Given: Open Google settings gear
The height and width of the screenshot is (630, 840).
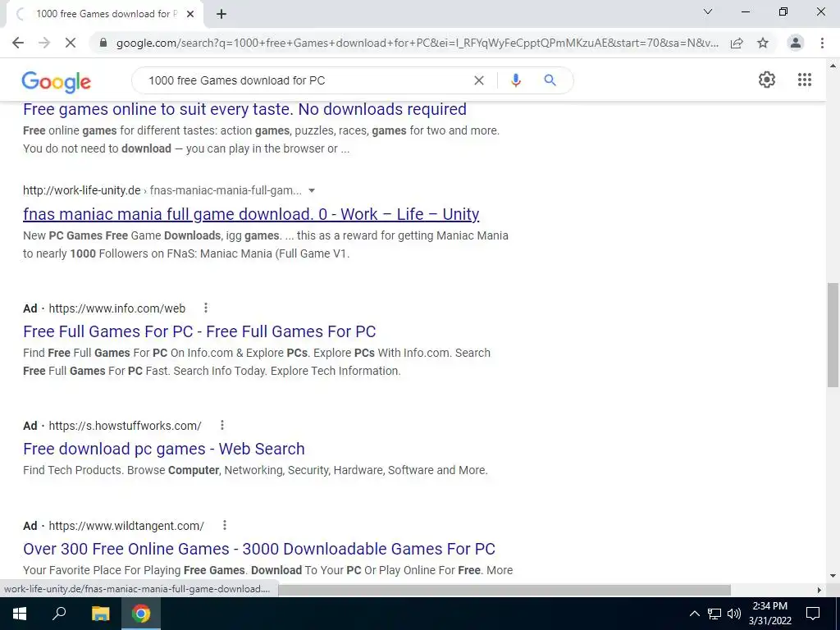Looking at the screenshot, I should [x=767, y=80].
